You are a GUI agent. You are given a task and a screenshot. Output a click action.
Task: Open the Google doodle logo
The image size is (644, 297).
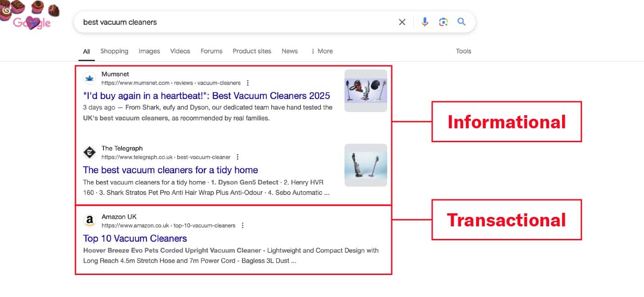(30, 16)
